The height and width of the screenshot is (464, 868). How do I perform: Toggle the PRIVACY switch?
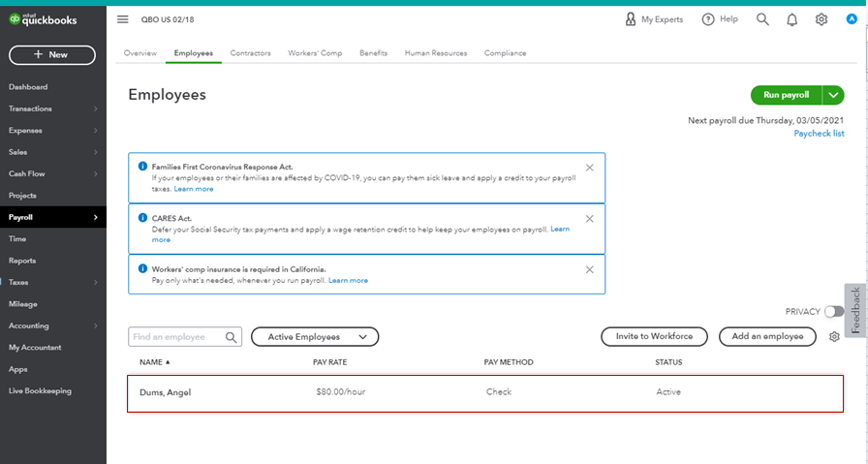pyautogui.click(x=834, y=312)
